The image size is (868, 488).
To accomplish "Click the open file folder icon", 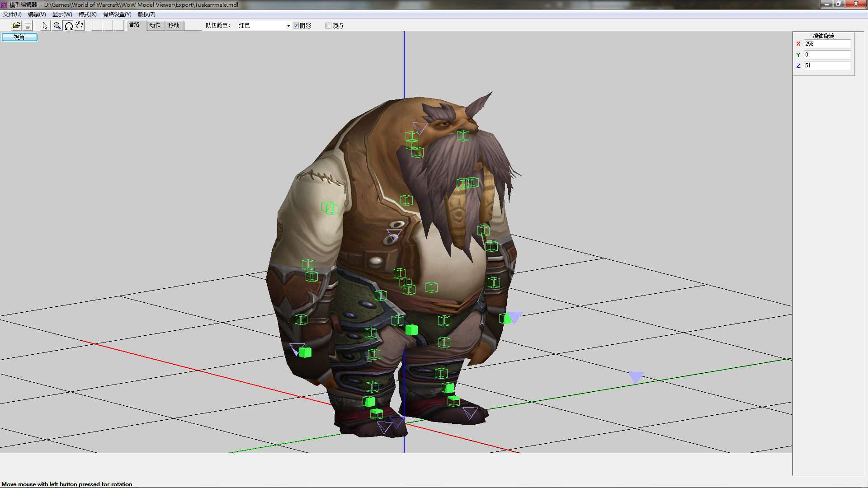I will (x=16, y=26).
